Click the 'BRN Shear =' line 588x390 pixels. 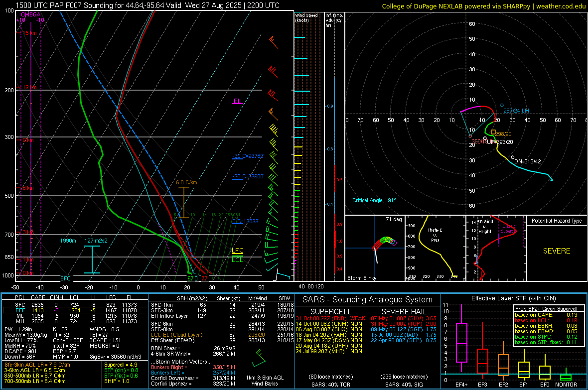coord(193,348)
